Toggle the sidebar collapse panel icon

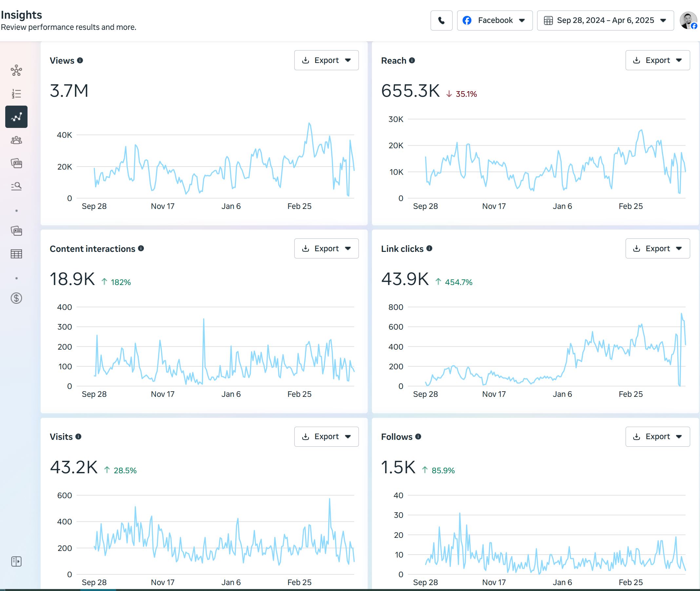coord(16,561)
